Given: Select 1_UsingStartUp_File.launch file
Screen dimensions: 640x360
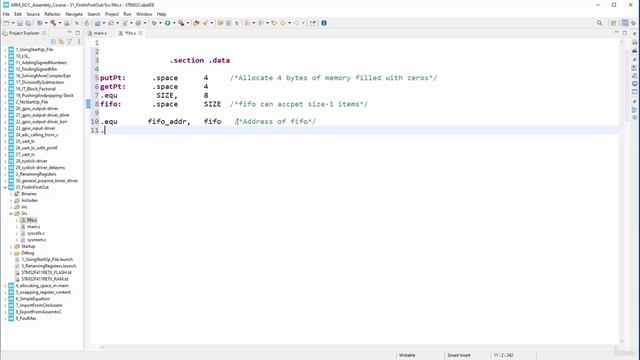Looking at the screenshot, I should click(47, 260).
